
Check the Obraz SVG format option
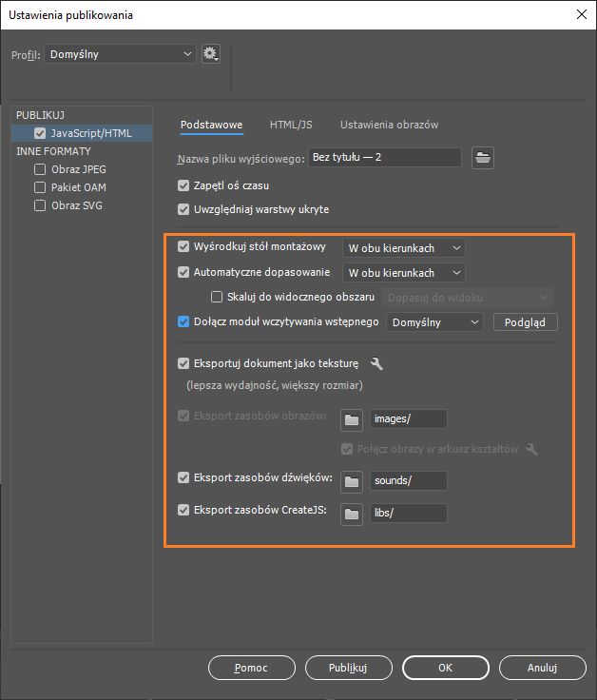point(40,205)
